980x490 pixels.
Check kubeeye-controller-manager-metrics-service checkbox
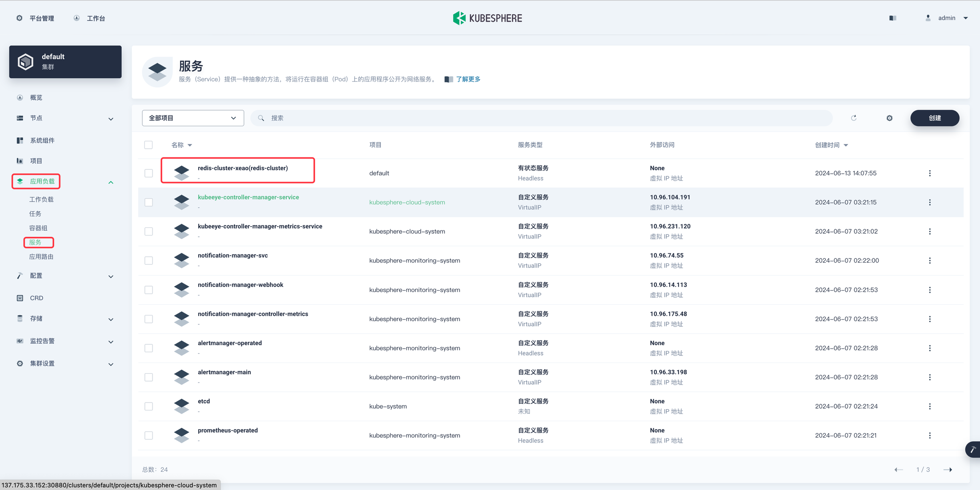pyautogui.click(x=148, y=231)
